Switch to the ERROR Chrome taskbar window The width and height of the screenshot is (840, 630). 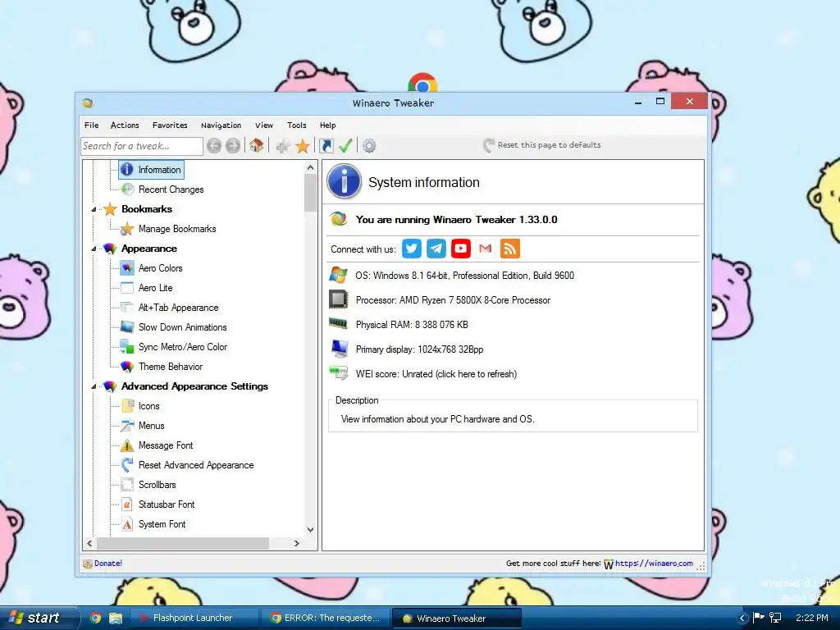326,619
